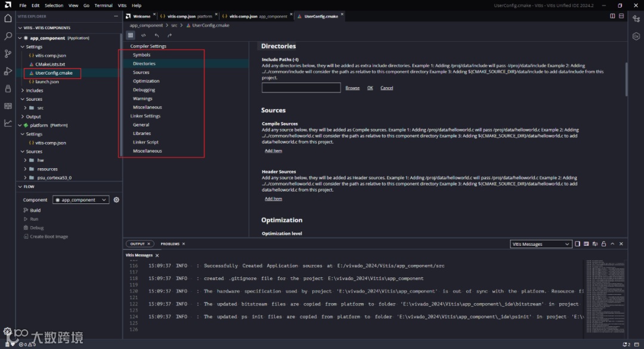644x349 pixels.
Task: Clear the output panel
Action: pos(586,244)
